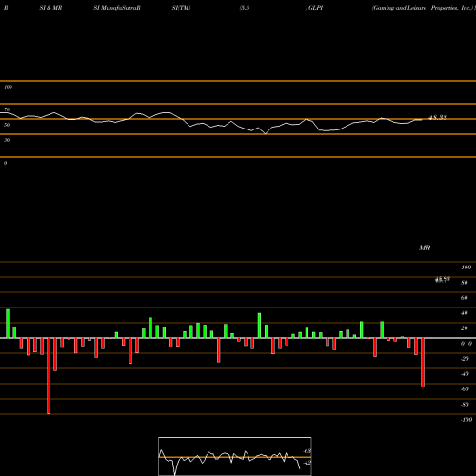Image resolution: width=476 pixels, height=476 pixels.
Task: Click the 40 label on MR axis
Action: [x=465, y=313]
